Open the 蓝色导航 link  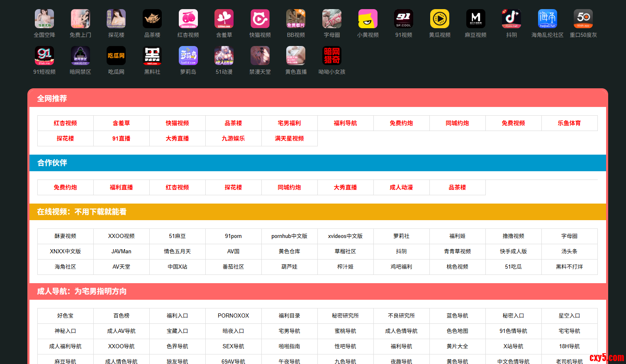457,315
